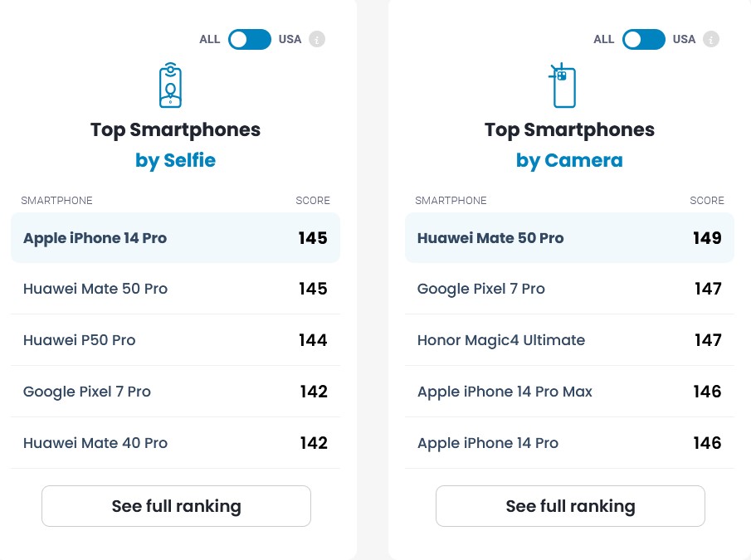Select Apple iPhone 14 Pro in Selfie list
Viewport: 751px width, 560px height.
[x=95, y=238]
